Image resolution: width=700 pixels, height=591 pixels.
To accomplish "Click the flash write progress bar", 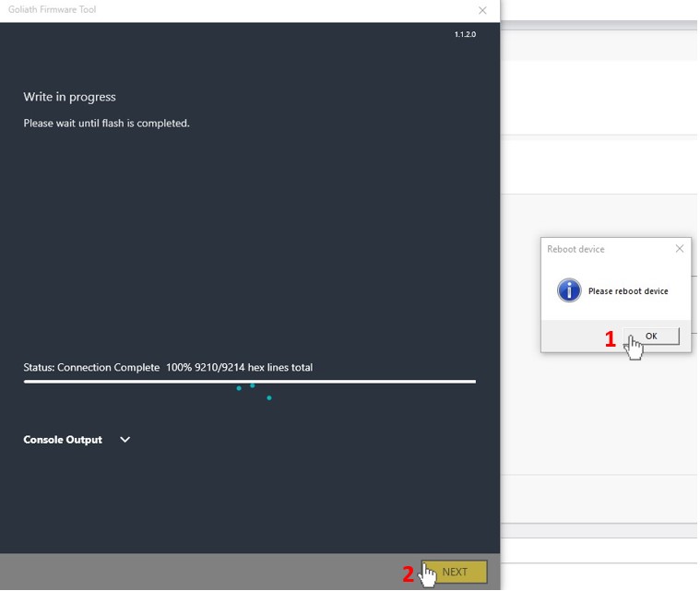I will (x=249, y=381).
